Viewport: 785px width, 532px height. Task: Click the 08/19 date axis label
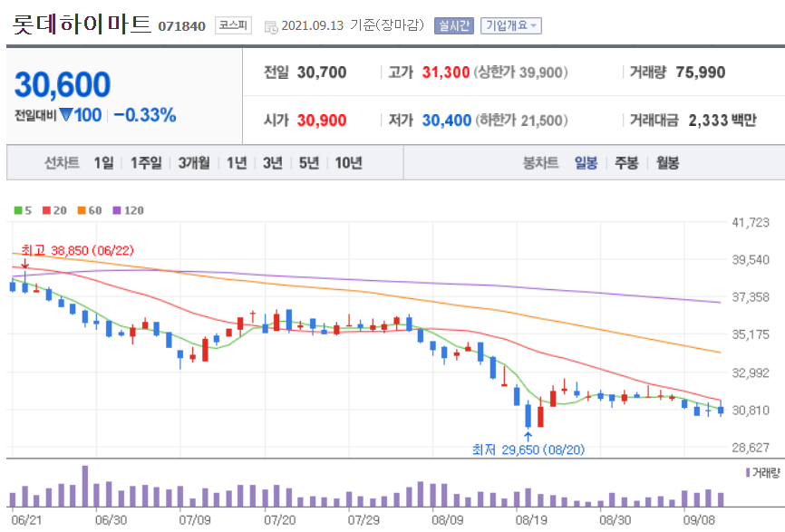click(531, 520)
